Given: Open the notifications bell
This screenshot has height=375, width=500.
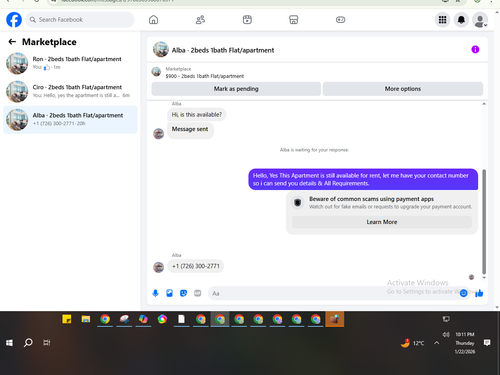Looking at the screenshot, I should pos(461,20).
